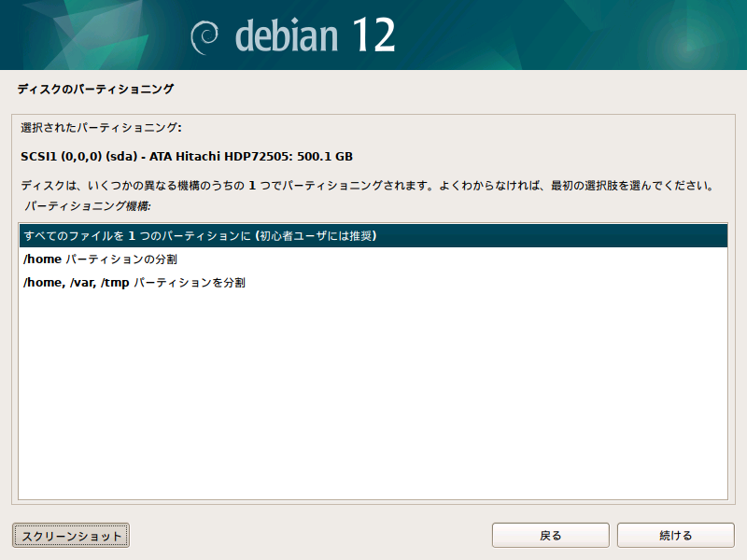Image resolution: width=747 pixels, height=560 pixels.
Task: Click the ATA Hitachi HDP72505 model text
Action: coord(221,157)
